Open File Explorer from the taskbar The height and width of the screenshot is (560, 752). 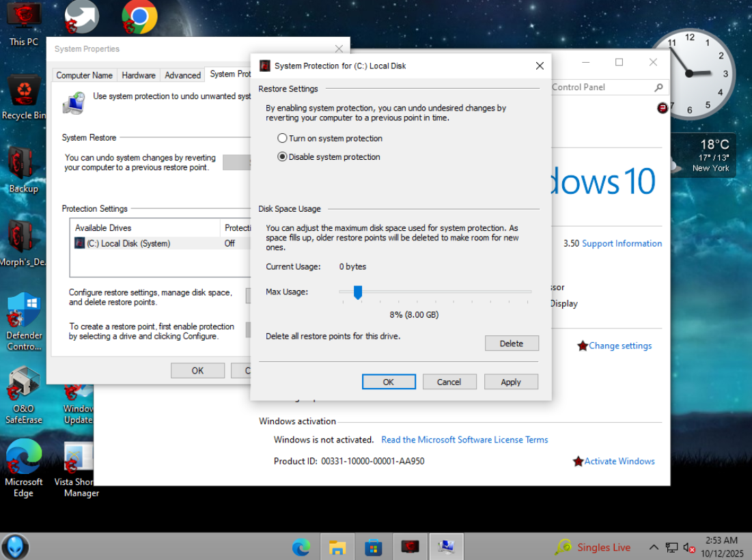[337, 547]
